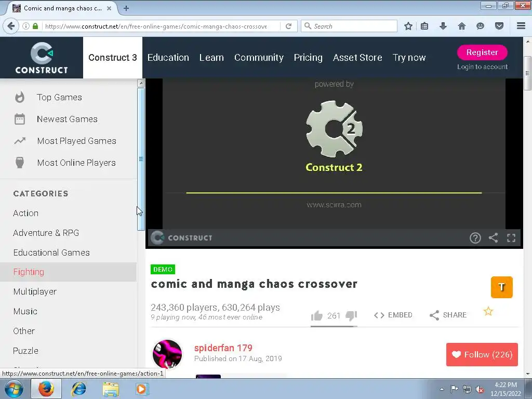Click the sidebar scrollbar up arrow
Viewport: 532px width, 399px height.
[x=141, y=83]
